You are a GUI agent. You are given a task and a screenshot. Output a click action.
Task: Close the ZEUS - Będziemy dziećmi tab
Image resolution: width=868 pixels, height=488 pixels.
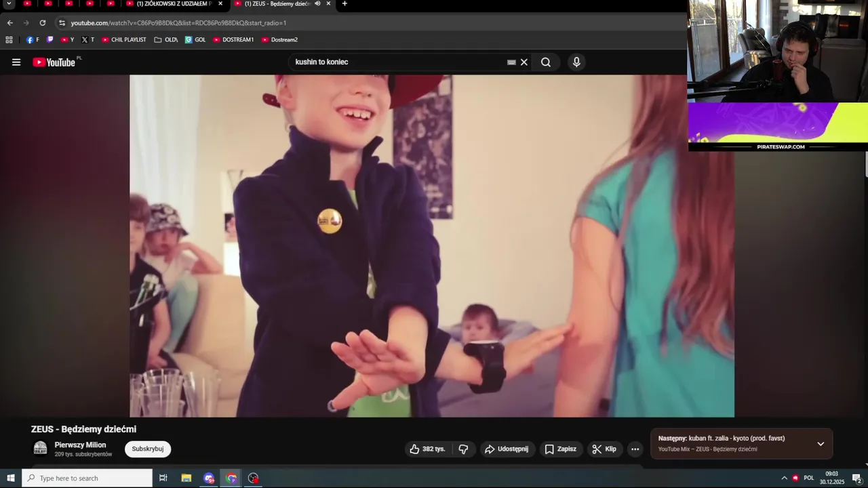(329, 3)
